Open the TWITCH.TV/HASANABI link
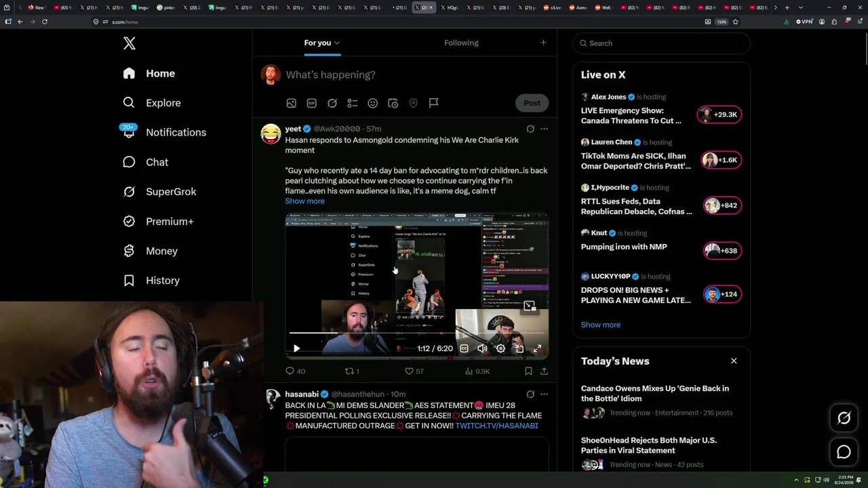The width and height of the screenshot is (868, 488). click(496, 426)
